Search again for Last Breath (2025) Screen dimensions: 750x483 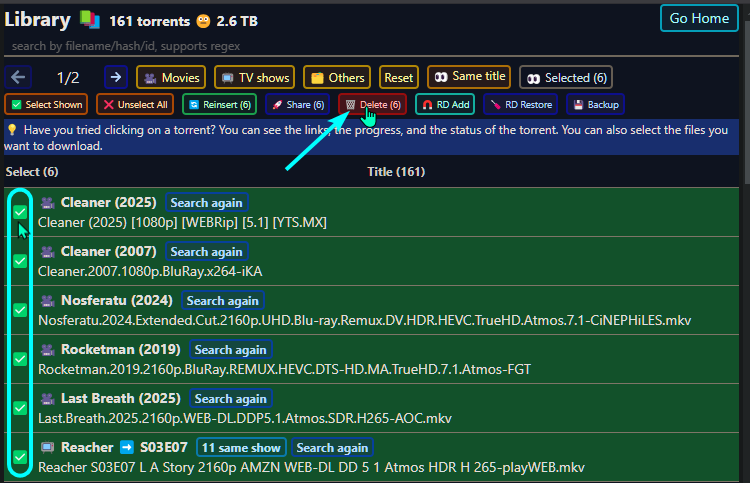[x=231, y=399]
